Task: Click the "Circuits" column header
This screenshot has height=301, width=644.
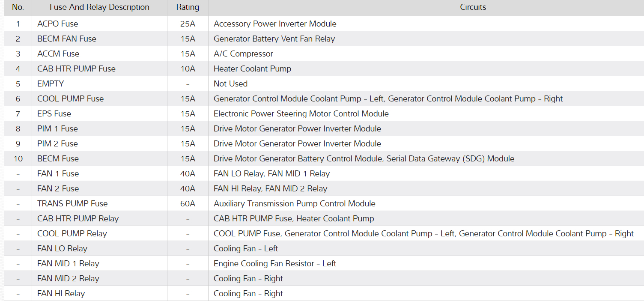Action: pyautogui.click(x=473, y=7)
